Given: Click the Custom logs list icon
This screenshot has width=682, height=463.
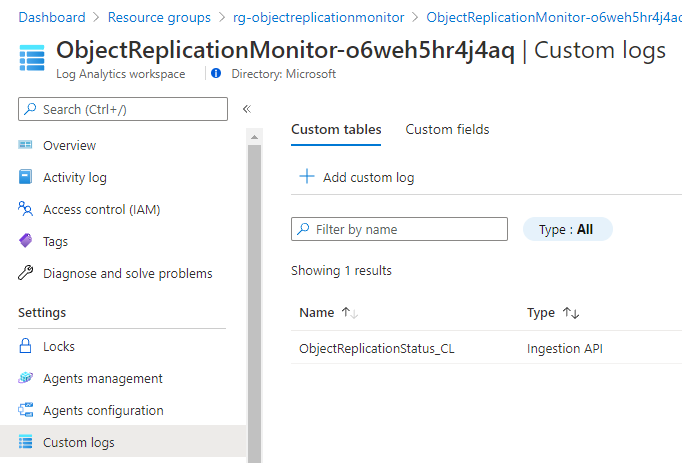Looking at the screenshot, I should (25, 442).
